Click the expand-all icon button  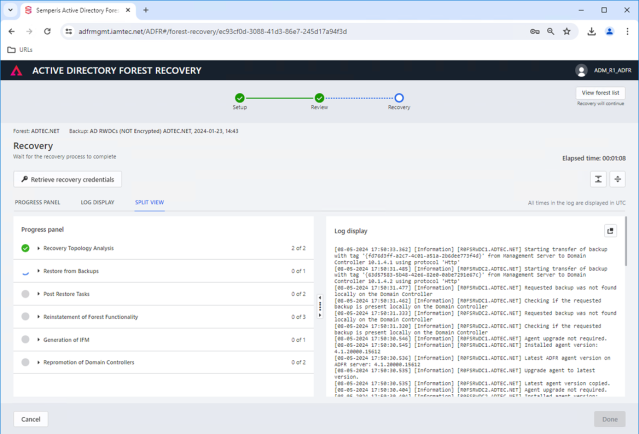click(617, 179)
